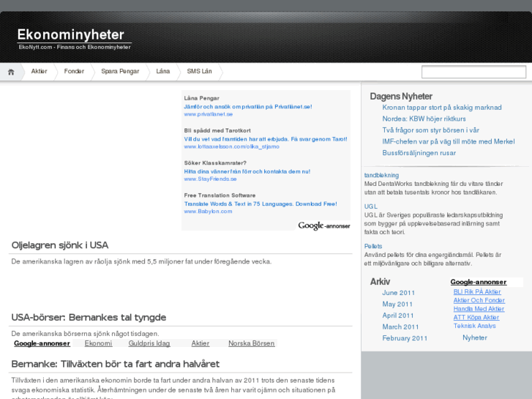Open article USA-börser: Bernankes tal tyngde
The width and height of the screenshot is (532, 399).
[x=89, y=318]
